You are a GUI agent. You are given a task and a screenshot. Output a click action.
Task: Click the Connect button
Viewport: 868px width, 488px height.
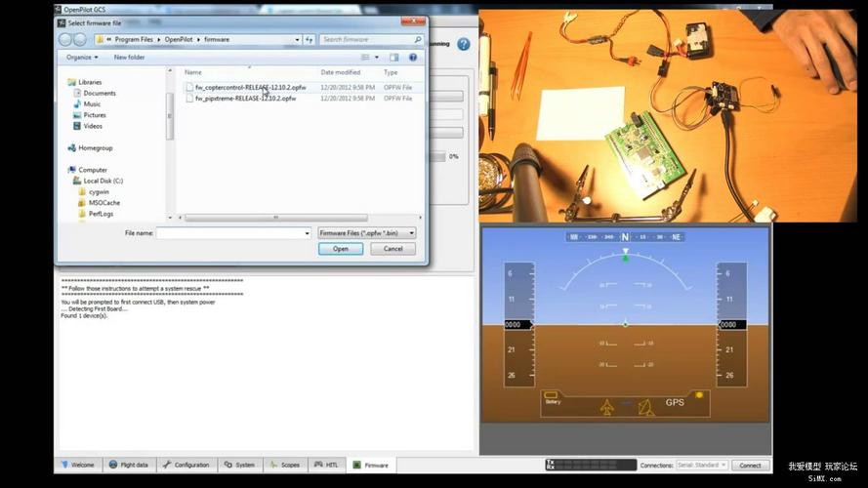pos(750,466)
